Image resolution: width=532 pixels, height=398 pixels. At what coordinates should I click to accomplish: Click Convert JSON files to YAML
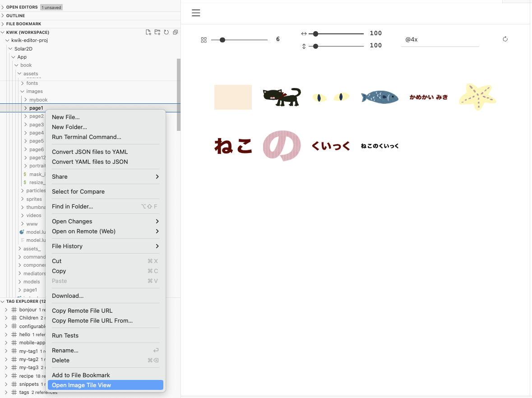pyautogui.click(x=90, y=152)
